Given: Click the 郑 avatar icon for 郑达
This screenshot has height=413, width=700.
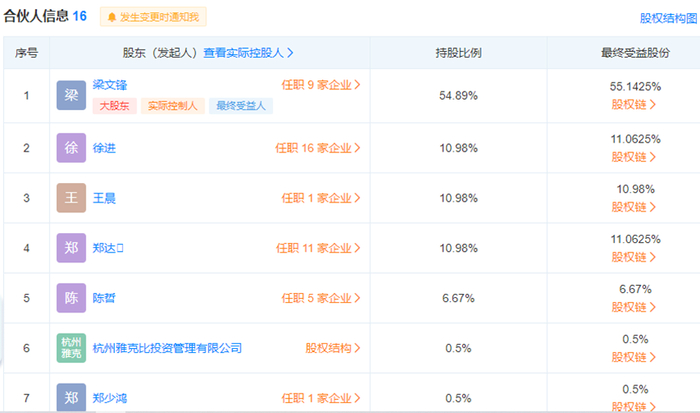Looking at the screenshot, I should pos(71,248).
